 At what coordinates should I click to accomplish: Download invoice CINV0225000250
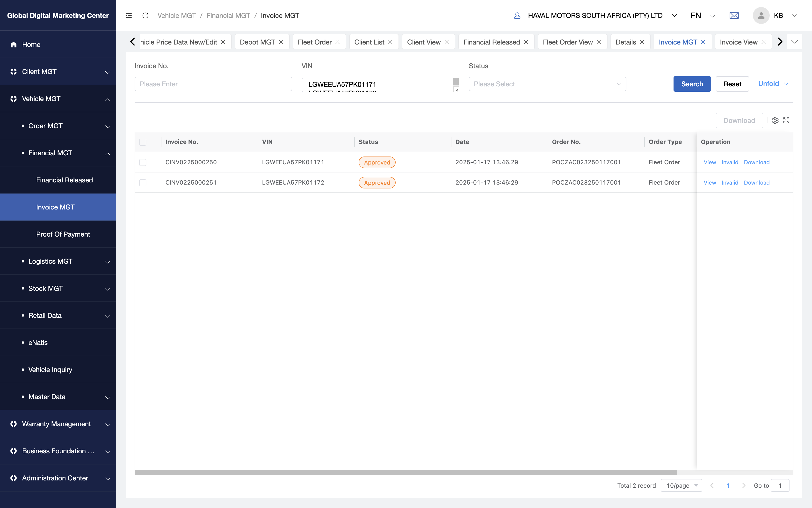click(x=757, y=162)
